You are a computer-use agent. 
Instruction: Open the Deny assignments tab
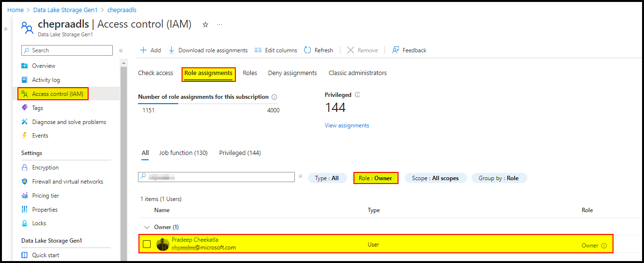pos(292,73)
